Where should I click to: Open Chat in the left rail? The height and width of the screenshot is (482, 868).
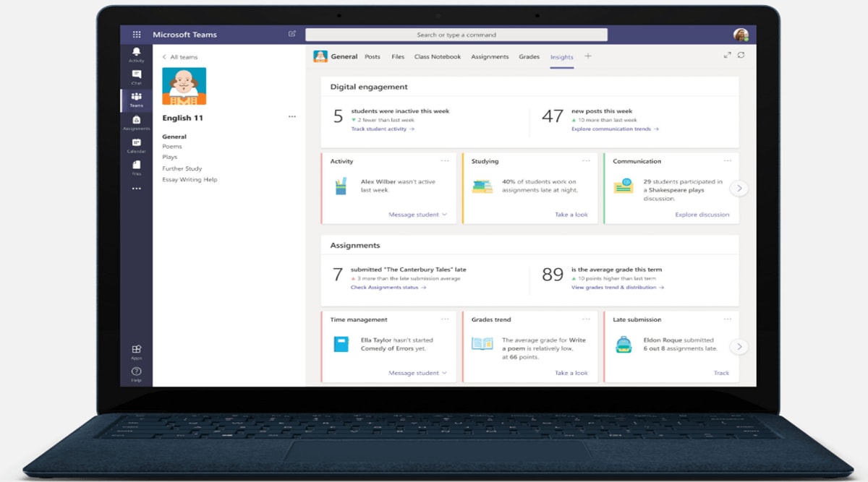coord(136,75)
